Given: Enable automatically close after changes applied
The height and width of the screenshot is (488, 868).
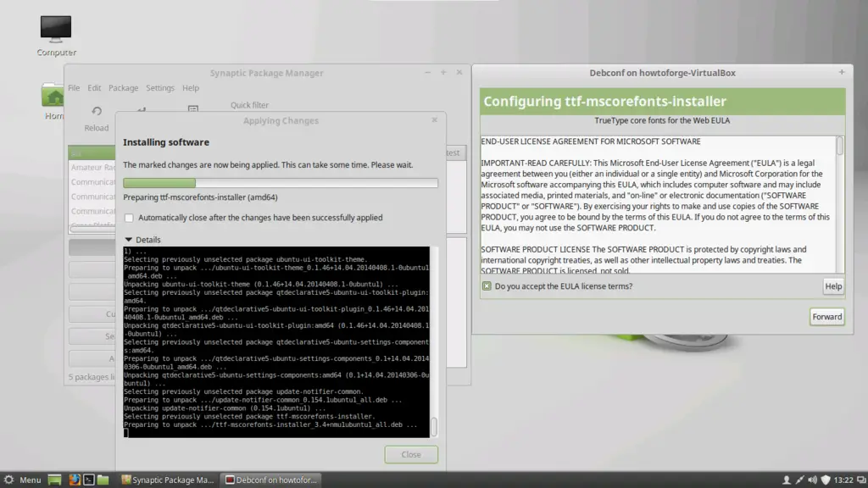Looking at the screenshot, I should [x=129, y=218].
